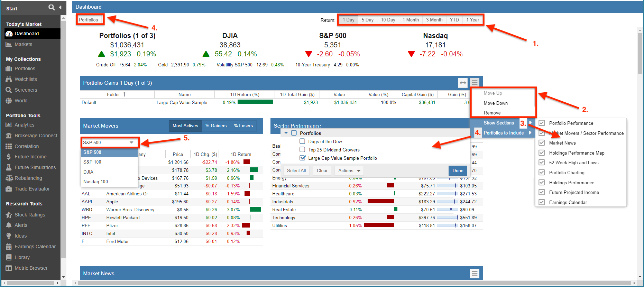Toggle Holdings Performance Map checkbox
The image size is (644, 287).
pos(542,153)
